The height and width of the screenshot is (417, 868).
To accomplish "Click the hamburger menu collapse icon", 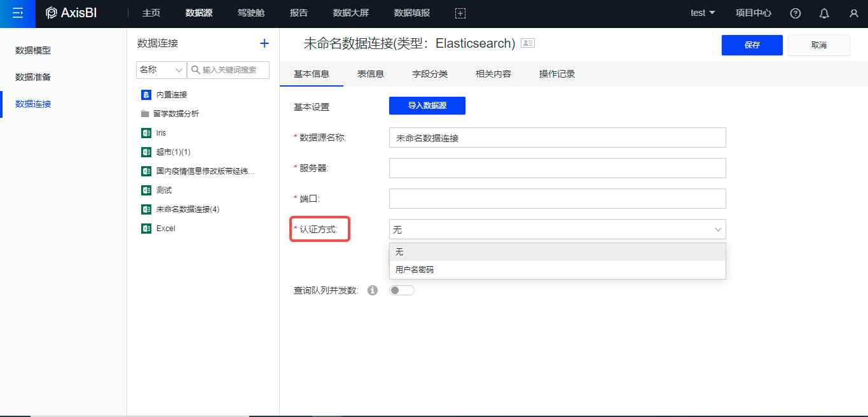I will click(x=18, y=13).
